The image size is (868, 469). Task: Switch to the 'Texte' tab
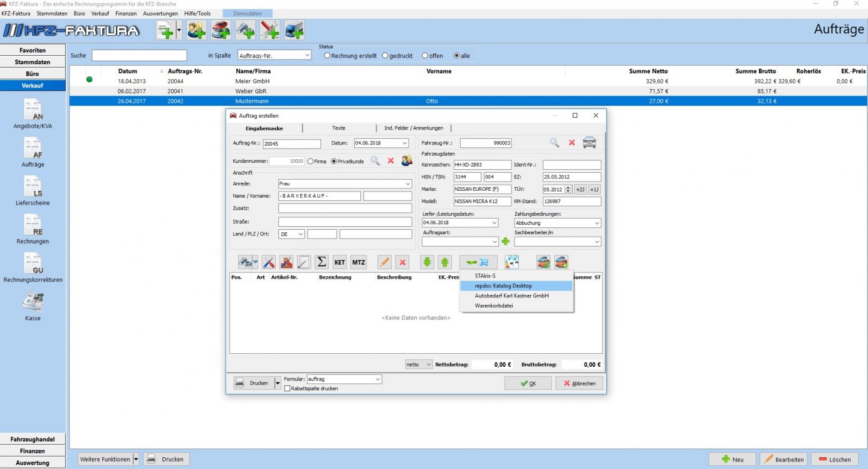pyautogui.click(x=339, y=128)
